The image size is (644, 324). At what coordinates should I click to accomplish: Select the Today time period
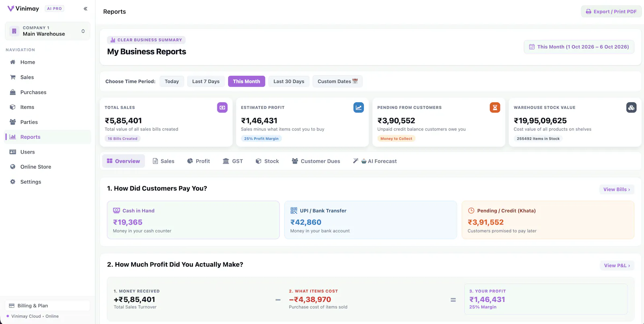172,81
